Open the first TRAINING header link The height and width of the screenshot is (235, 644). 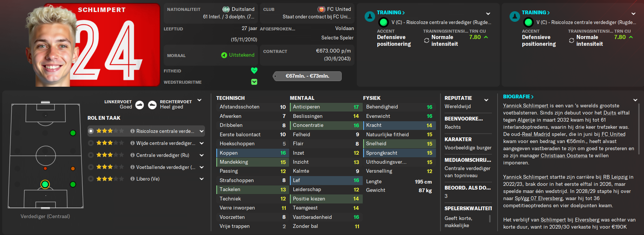391,12
